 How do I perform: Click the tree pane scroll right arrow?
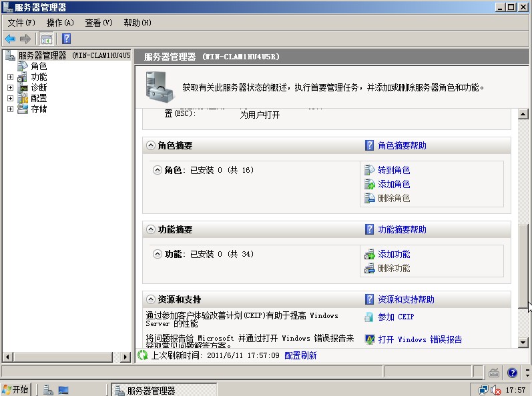[125, 357]
